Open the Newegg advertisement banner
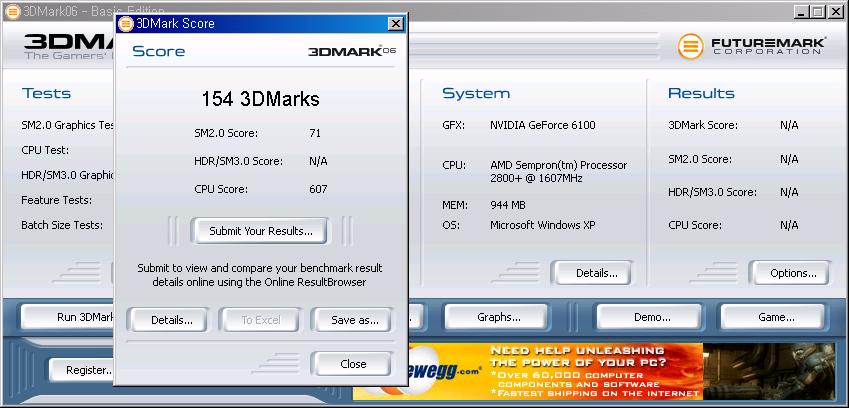The width and height of the screenshot is (849, 408). (x=593, y=371)
